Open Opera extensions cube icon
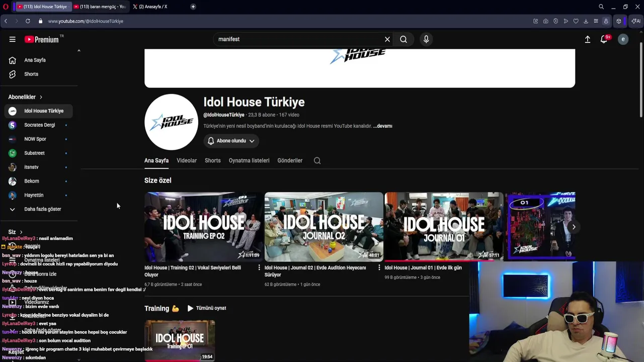 click(x=619, y=21)
